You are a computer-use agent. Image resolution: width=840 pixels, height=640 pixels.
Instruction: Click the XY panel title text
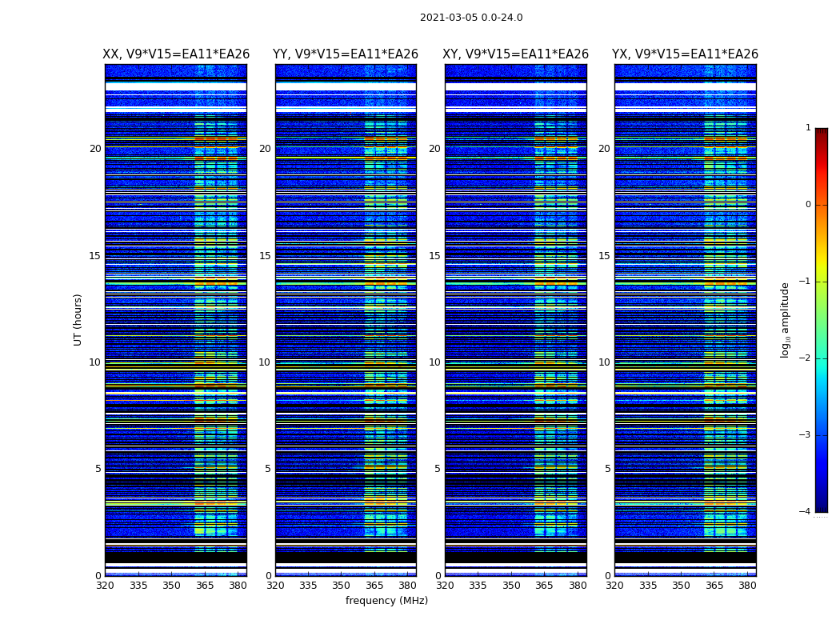516,54
